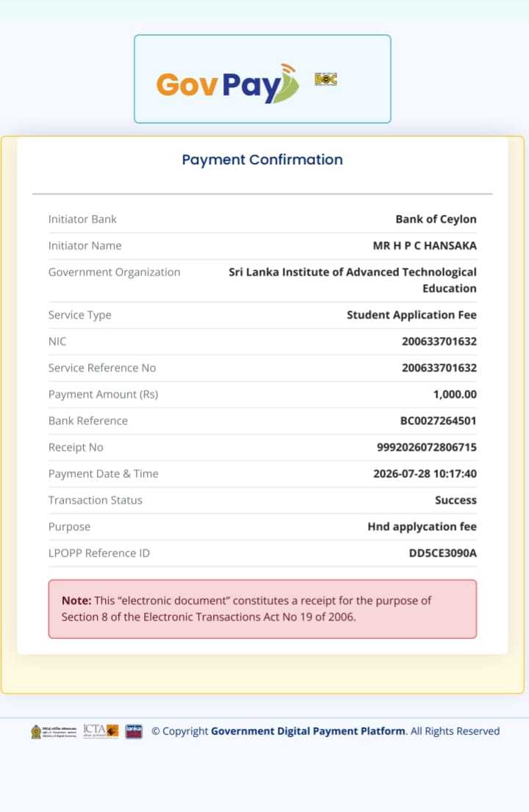This screenshot has width=529, height=812.
Task: Click Government Digital Payment Platform link
Action: point(308,731)
